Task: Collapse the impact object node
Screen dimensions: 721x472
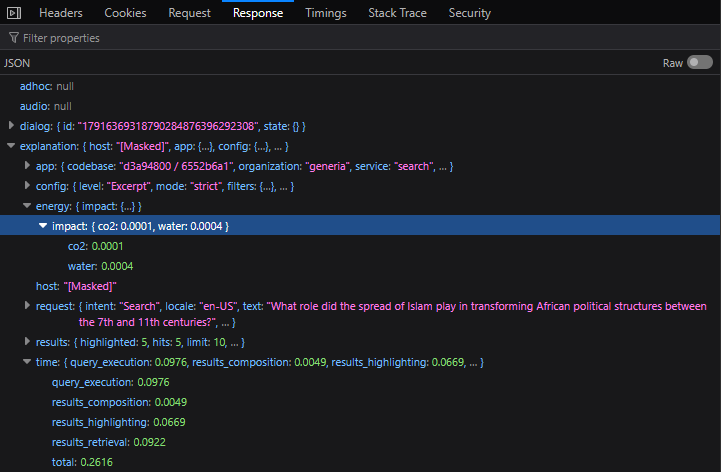Action: coord(43,225)
